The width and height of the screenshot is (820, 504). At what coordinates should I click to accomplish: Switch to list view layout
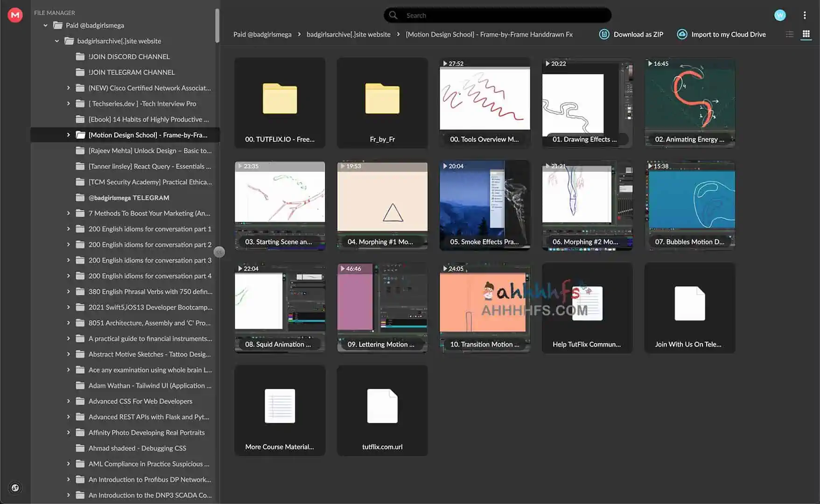click(789, 34)
